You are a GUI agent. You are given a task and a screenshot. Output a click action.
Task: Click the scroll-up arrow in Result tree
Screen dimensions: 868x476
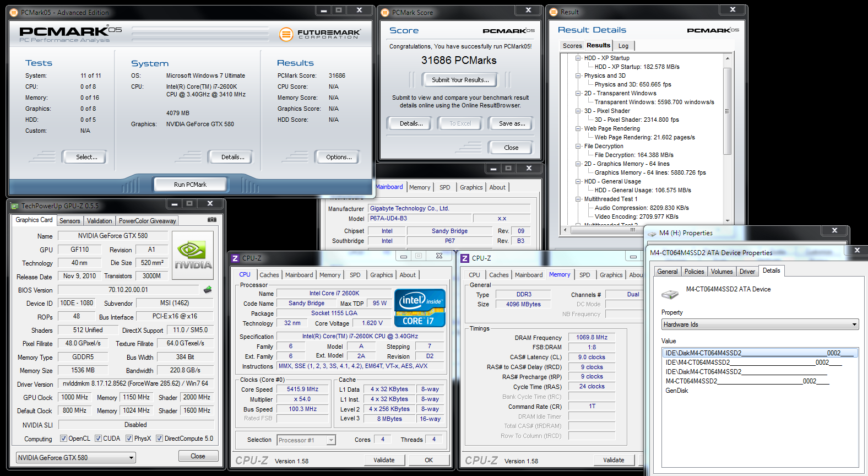pyautogui.click(x=727, y=58)
